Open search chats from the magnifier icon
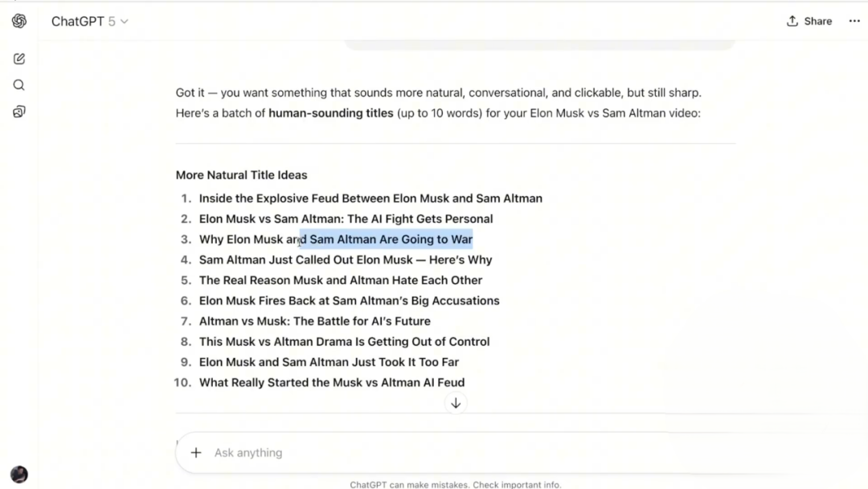Image resolution: width=868 pixels, height=489 pixels. pos(19,85)
